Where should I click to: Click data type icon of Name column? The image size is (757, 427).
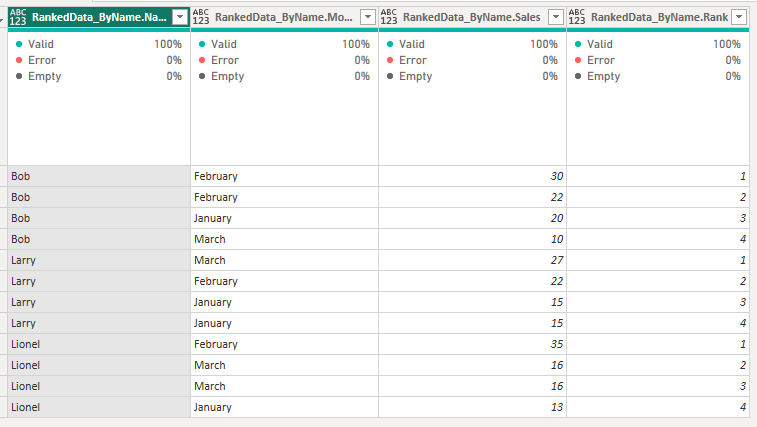point(17,17)
